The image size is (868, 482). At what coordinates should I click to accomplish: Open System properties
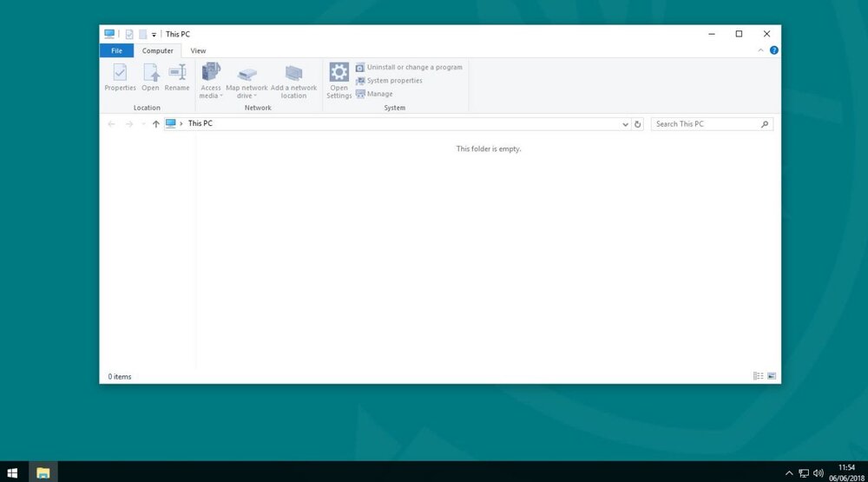(389, 80)
